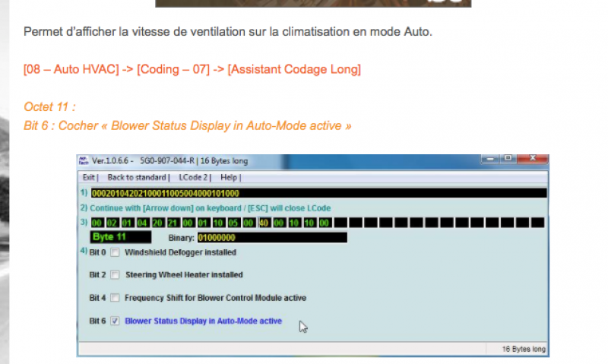Select the byte cell showing 21
The height and width of the screenshot is (364, 608).
click(173, 223)
